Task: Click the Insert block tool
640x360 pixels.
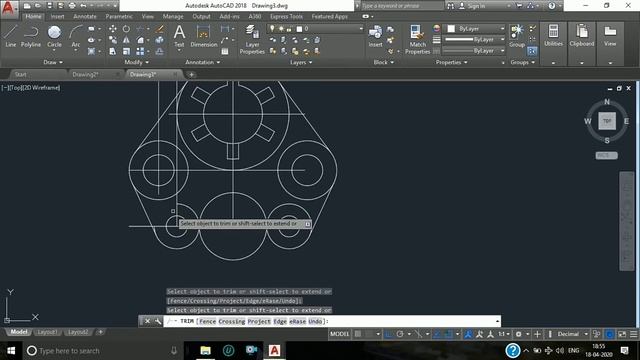Action: tap(375, 36)
